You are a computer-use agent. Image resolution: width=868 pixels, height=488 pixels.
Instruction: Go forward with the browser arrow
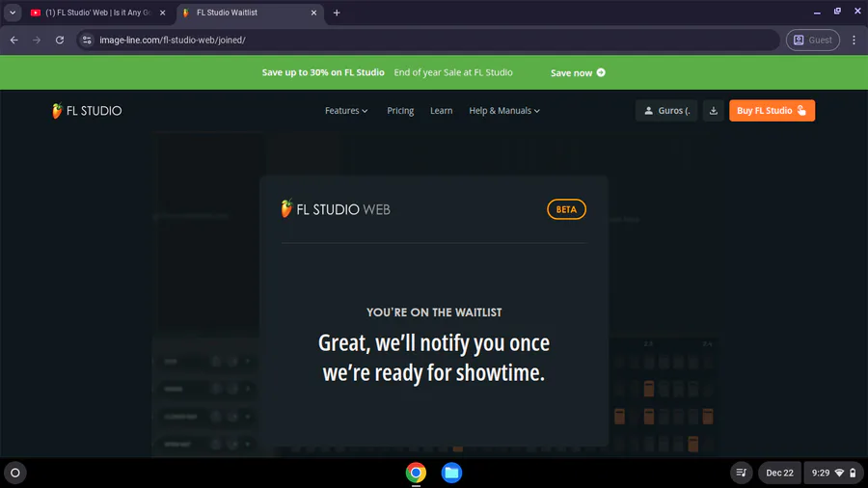pyautogui.click(x=37, y=40)
